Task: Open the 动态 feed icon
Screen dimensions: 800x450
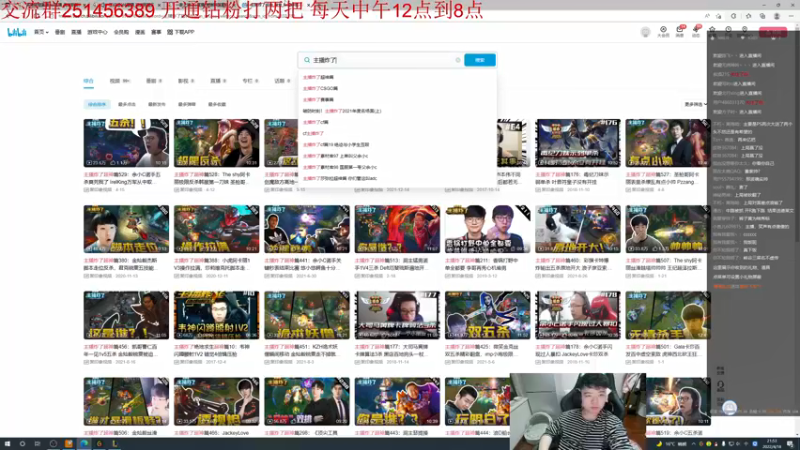Action: pos(696,32)
